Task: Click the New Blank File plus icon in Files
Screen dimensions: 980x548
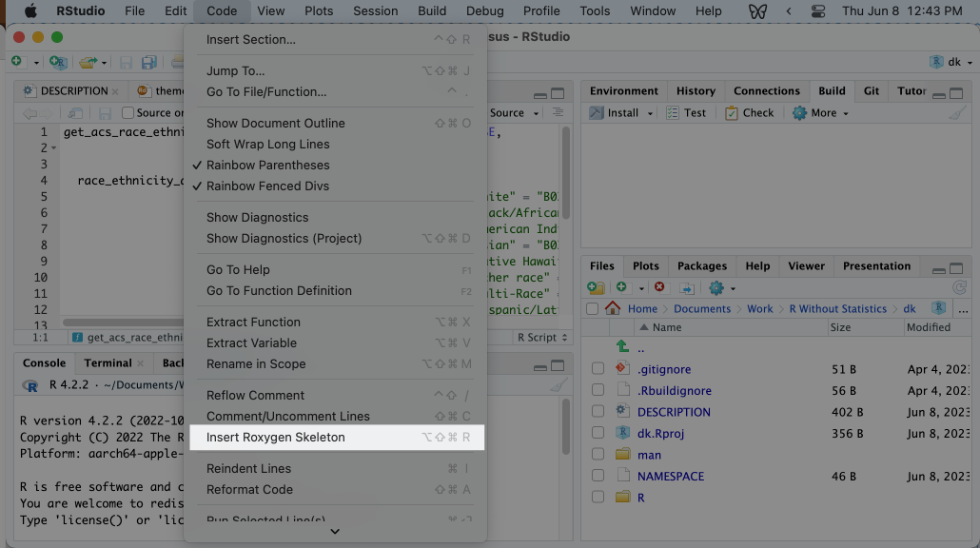Action: click(x=621, y=286)
